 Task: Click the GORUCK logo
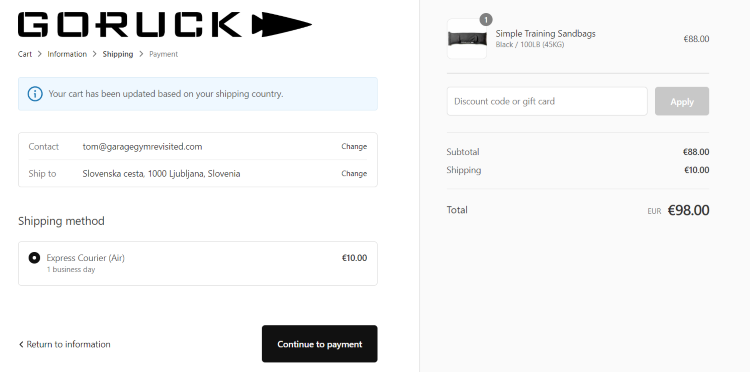coord(165,24)
